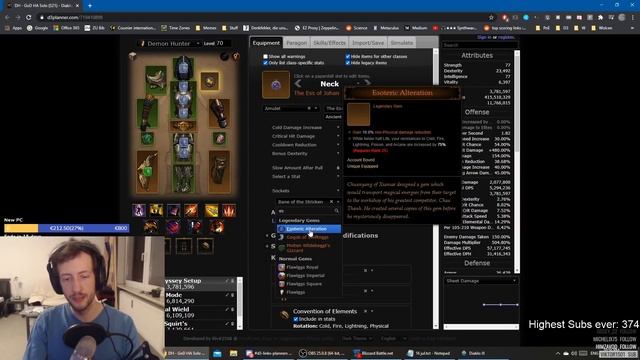The width and height of the screenshot is (640, 360).
Task: Open the Amulet item type dropdown
Action: click(291, 108)
